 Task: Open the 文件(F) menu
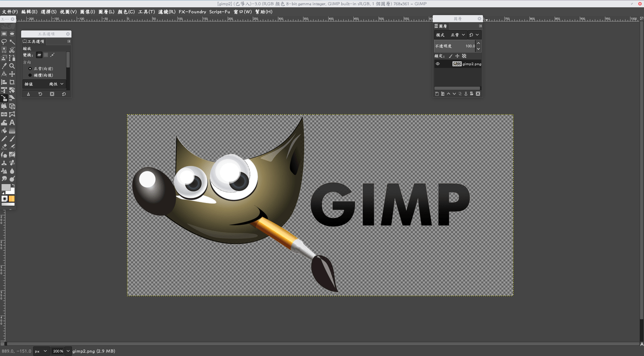click(x=10, y=12)
